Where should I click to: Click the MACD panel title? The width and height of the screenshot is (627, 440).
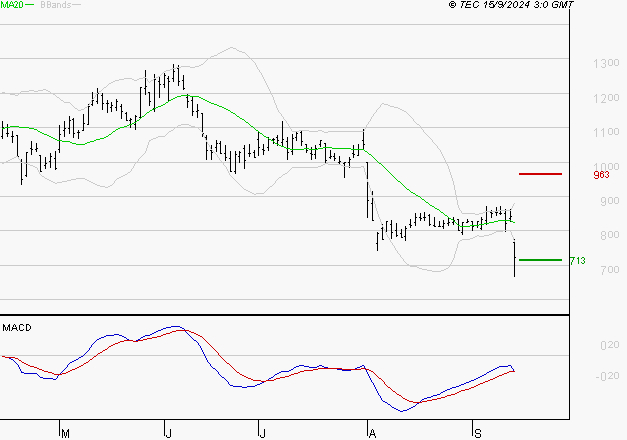[17, 328]
